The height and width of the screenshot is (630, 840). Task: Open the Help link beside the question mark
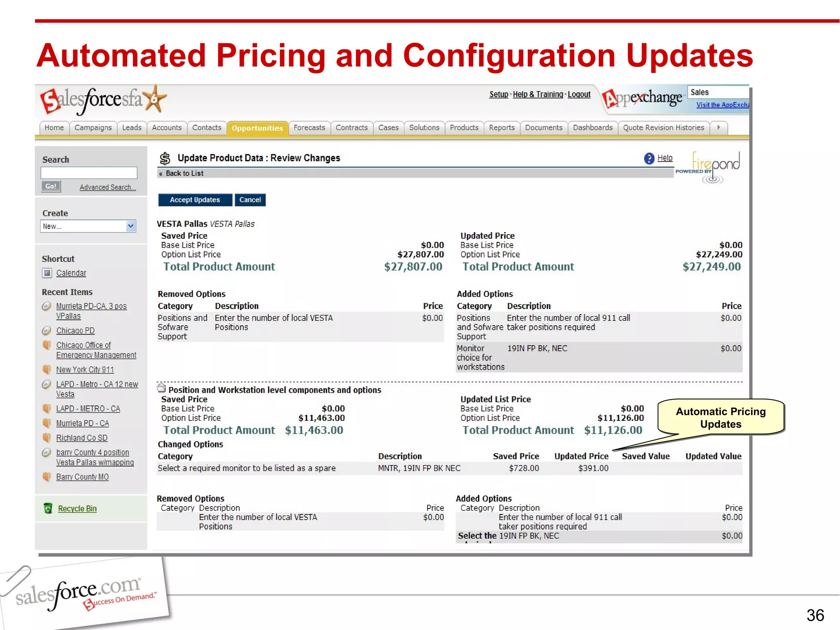click(x=665, y=158)
